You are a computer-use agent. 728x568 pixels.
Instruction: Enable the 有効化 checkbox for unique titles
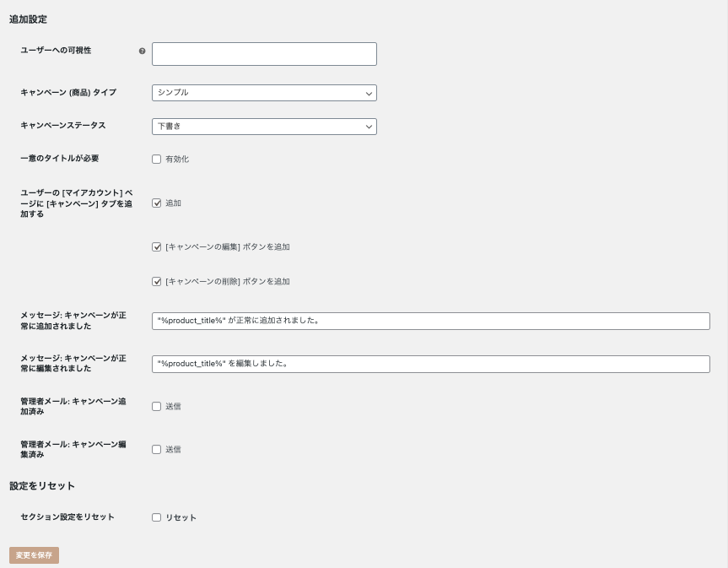pyautogui.click(x=156, y=160)
